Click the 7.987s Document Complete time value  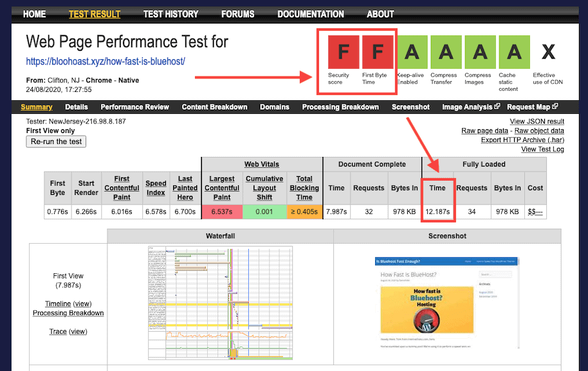click(336, 212)
